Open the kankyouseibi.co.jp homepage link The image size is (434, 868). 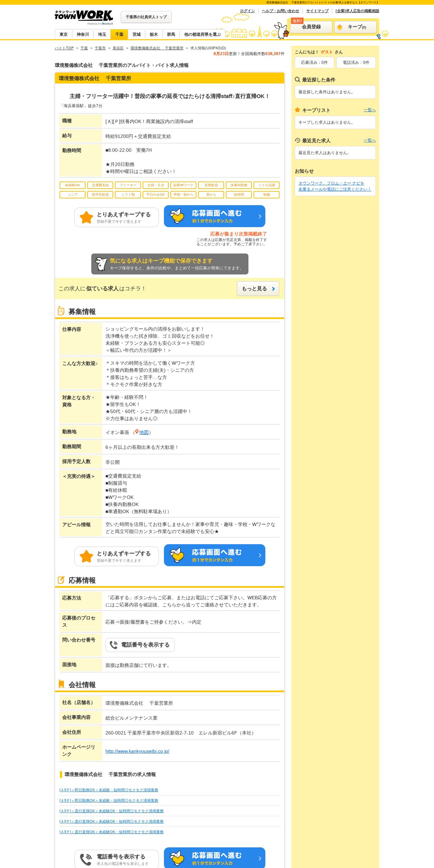tap(137, 751)
